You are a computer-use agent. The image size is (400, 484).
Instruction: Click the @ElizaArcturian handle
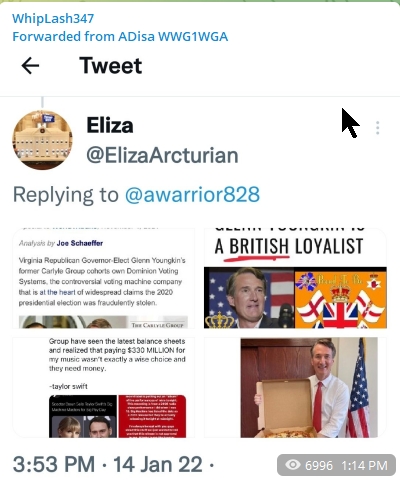tap(162, 156)
